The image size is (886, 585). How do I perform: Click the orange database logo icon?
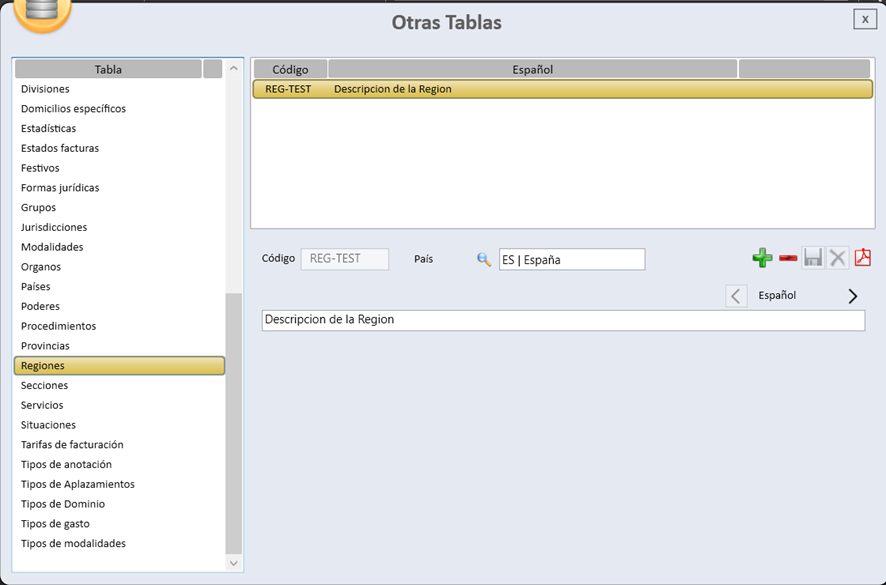42,11
